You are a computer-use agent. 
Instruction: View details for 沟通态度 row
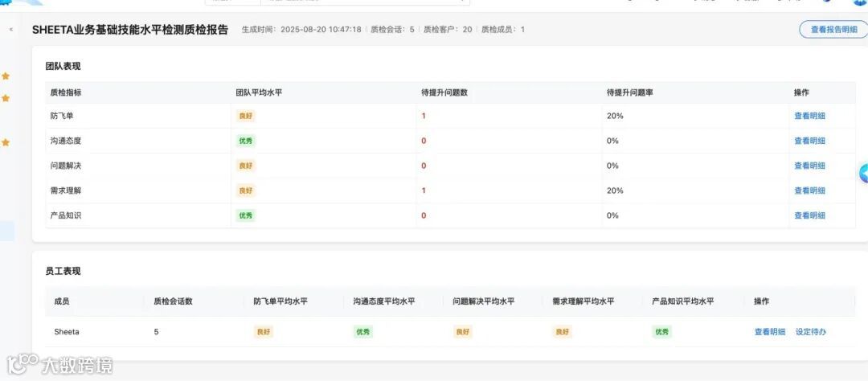(x=809, y=141)
